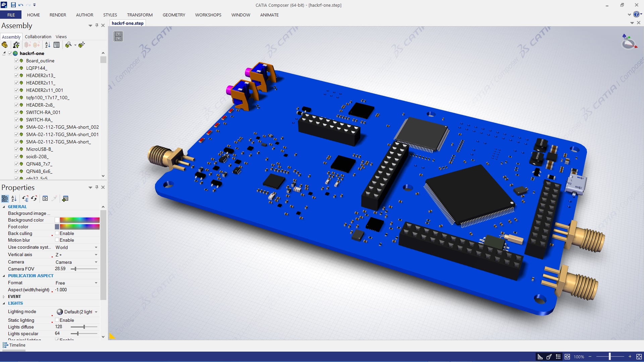Screen dimensions: 644x362
Task: Enable the Motion blur checkbox
Action: click(x=57, y=240)
